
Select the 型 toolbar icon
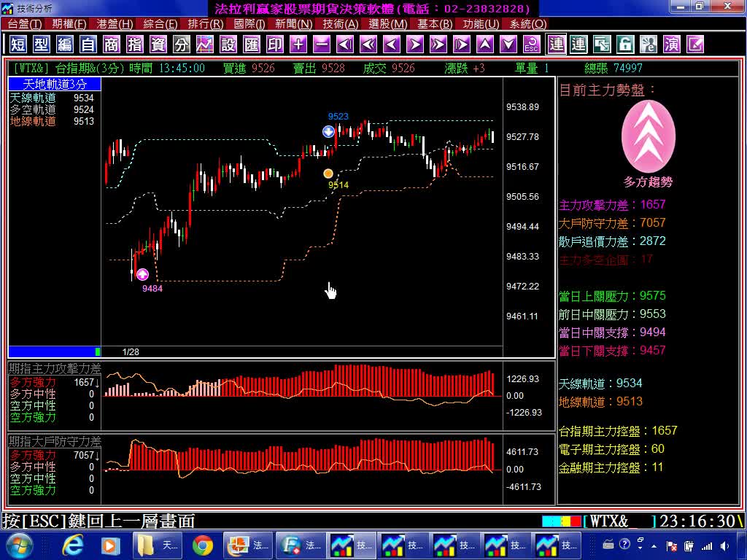click(x=42, y=44)
